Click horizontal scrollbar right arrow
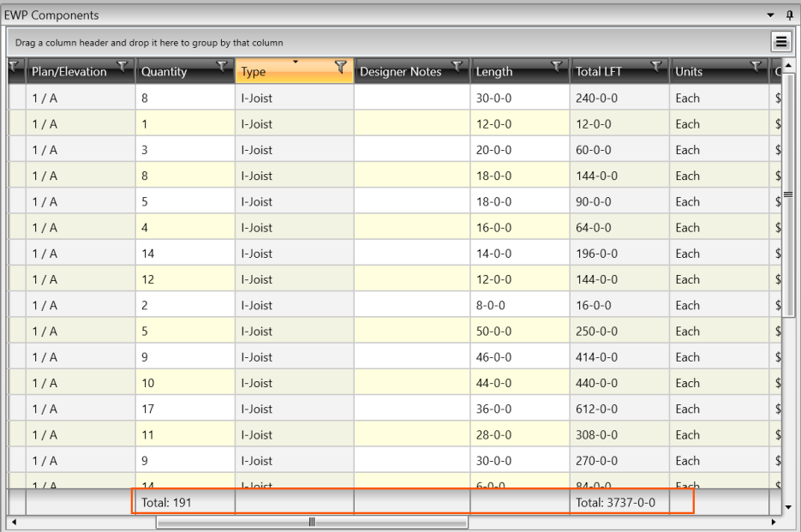Viewport: 801px width, 532px height. (774, 522)
